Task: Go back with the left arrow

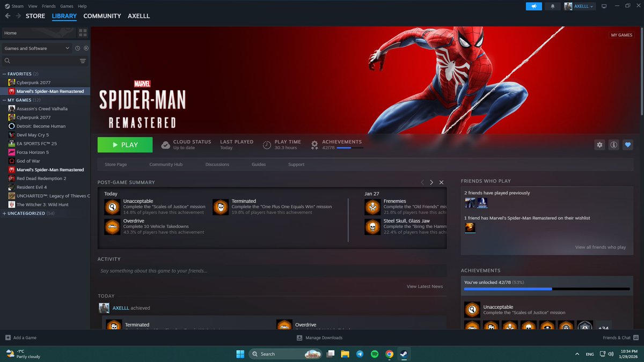Action: click(x=7, y=16)
